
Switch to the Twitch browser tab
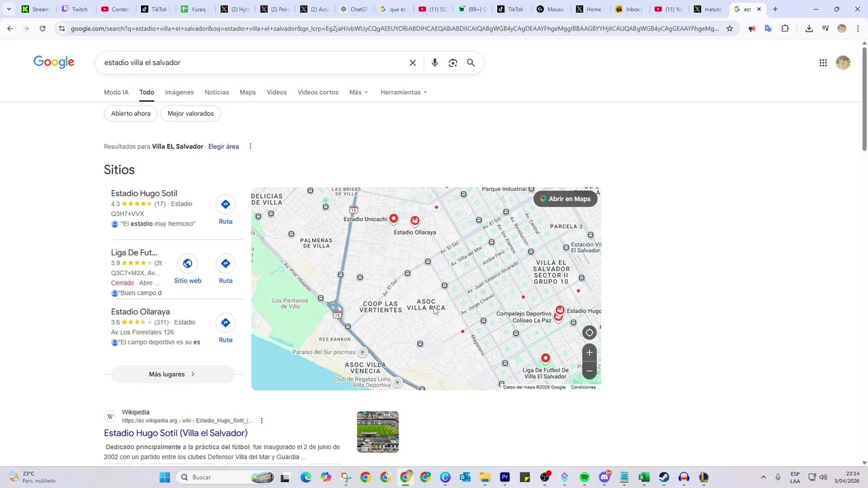[x=74, y=9]
